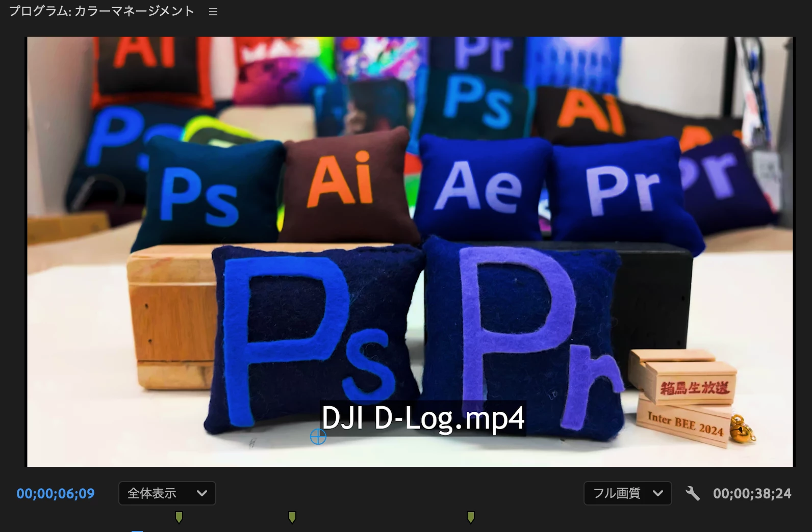The height and width of the screenshot is (532, 812).
Task: Select the blue anchor point crosshair
Action: pyautogui.click(x=318, y=436)
